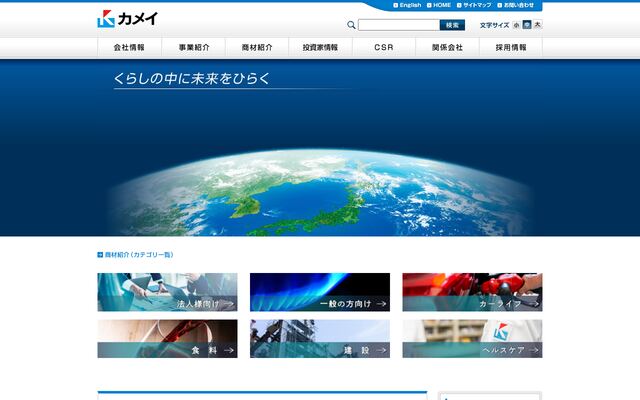Click the search text input field

tap(399, 25)
